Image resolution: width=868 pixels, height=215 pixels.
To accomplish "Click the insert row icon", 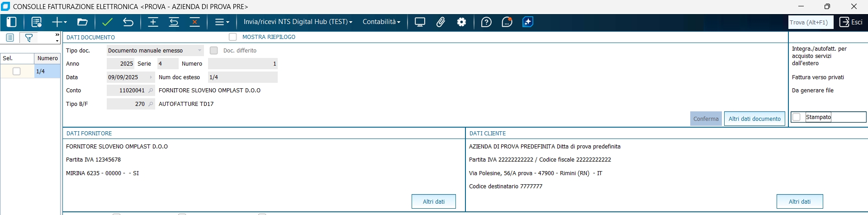I will pyautogui.click(x=153, y=22).
